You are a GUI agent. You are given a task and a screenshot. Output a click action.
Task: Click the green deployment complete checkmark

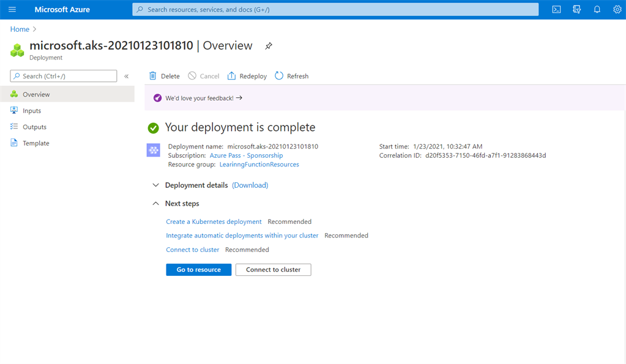(154, 128)
